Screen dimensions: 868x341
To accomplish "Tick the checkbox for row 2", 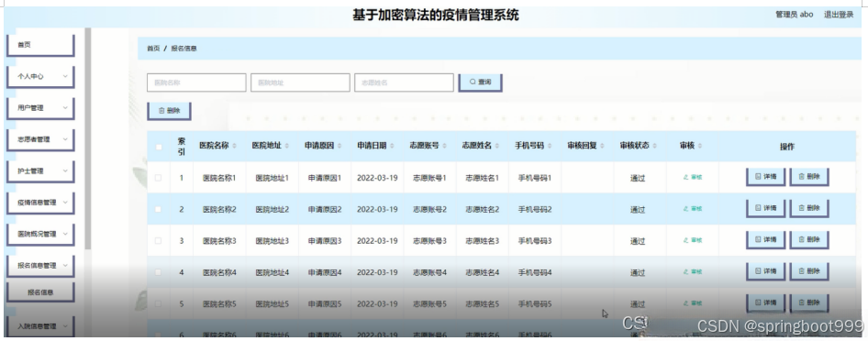I will 159,210.
